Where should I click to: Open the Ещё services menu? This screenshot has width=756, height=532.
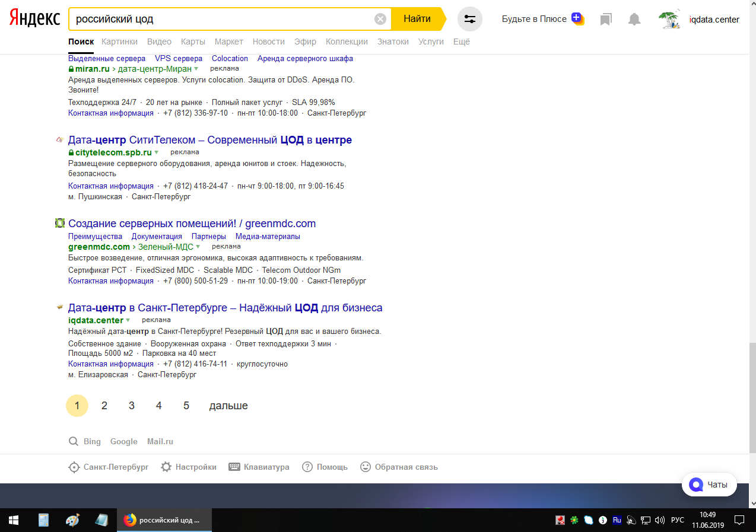click(x=462, y=42)
